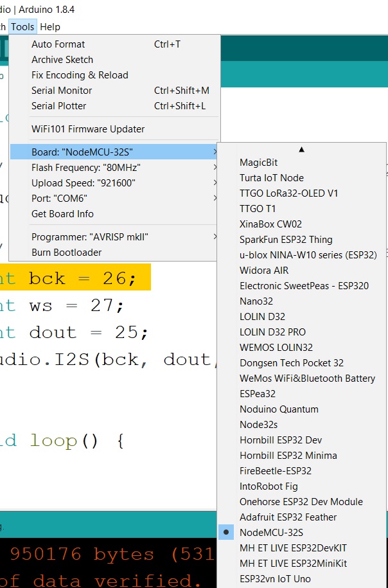Pick MH ET LIVE ESP32DevKIT board
This screenshot has width=388, height=588.
coord(301,548)
